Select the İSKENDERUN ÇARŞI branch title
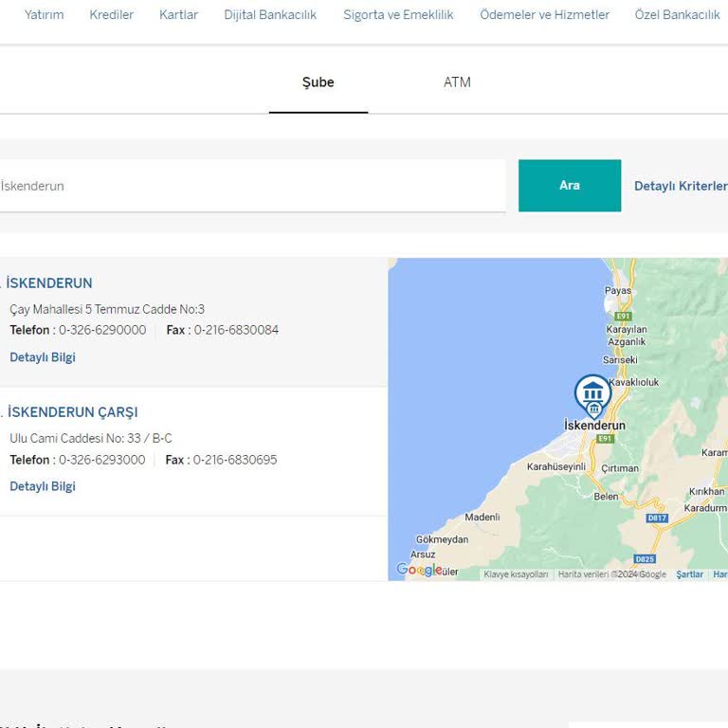Viewport: 728px width, 728px height. tap(72, 412)
